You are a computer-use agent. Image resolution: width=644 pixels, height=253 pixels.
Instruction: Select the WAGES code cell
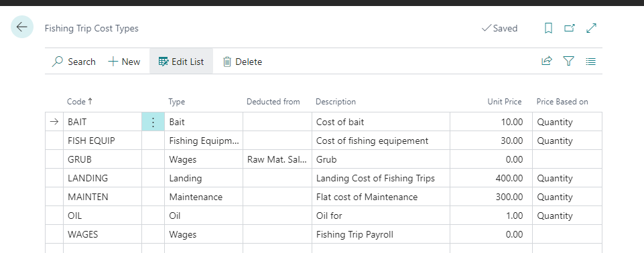coord(103,234)
